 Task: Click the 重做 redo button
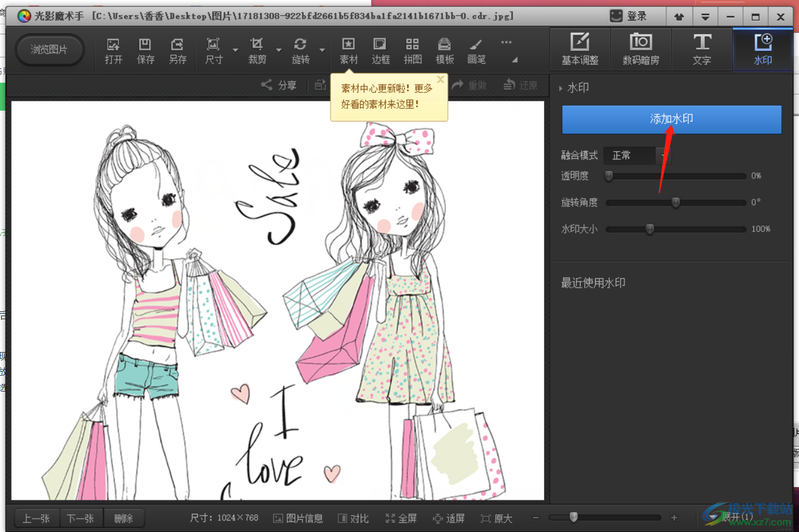click(469, 85)
